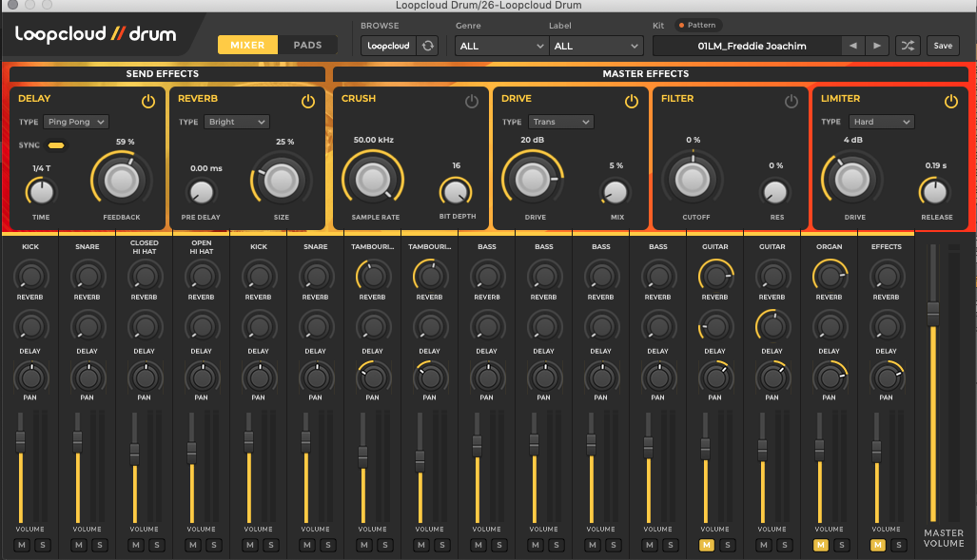The image size is (977, 560).
Task: Solo the Organ channel
Action: tap(842, 545)
